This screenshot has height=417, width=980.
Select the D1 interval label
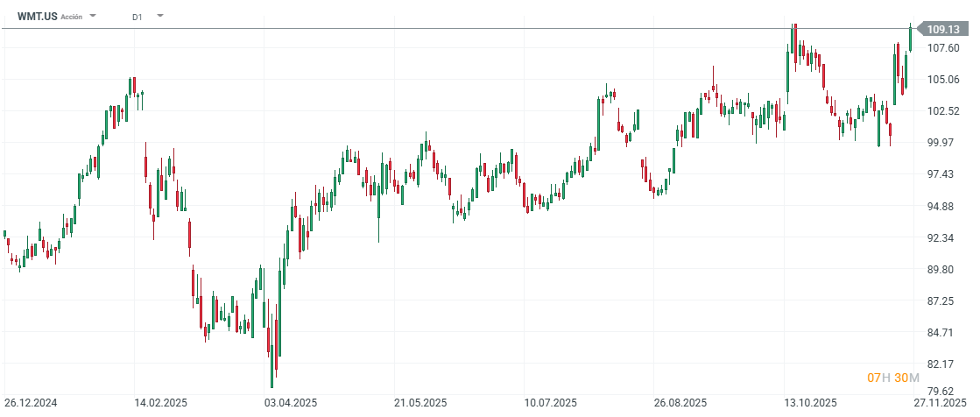(137, 17)
